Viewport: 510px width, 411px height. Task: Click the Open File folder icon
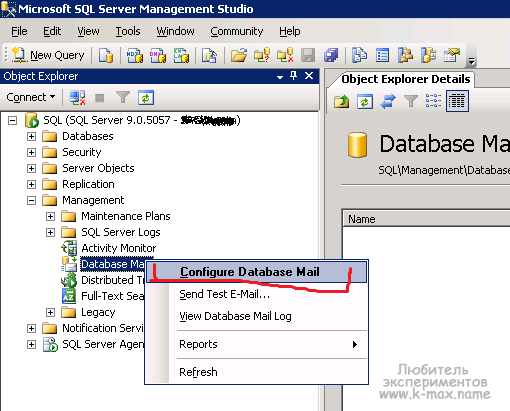tap(239, 55)
